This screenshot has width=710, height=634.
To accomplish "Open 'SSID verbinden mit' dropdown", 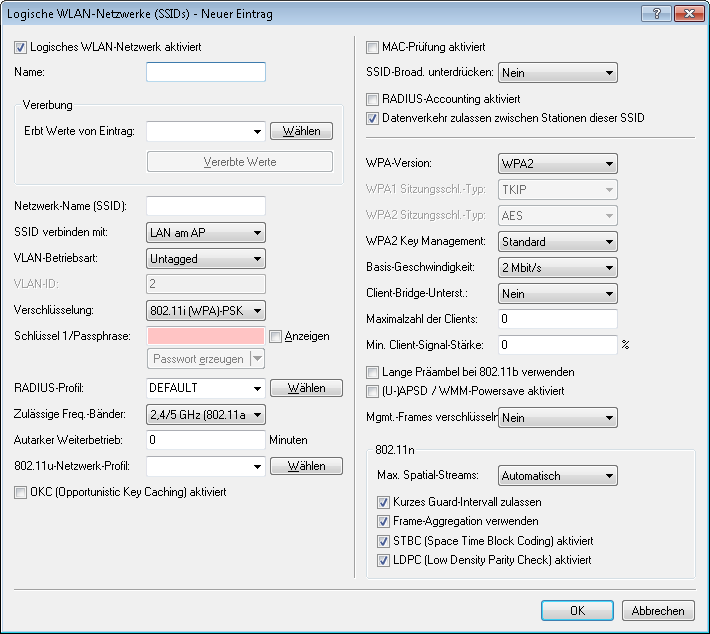I will click(x=206, y=232).
